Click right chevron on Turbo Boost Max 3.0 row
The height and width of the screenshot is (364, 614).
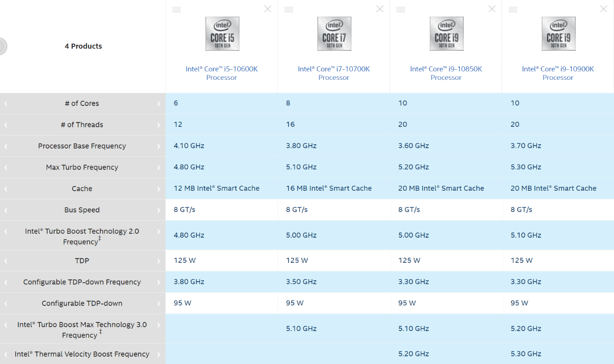(158, 325)
